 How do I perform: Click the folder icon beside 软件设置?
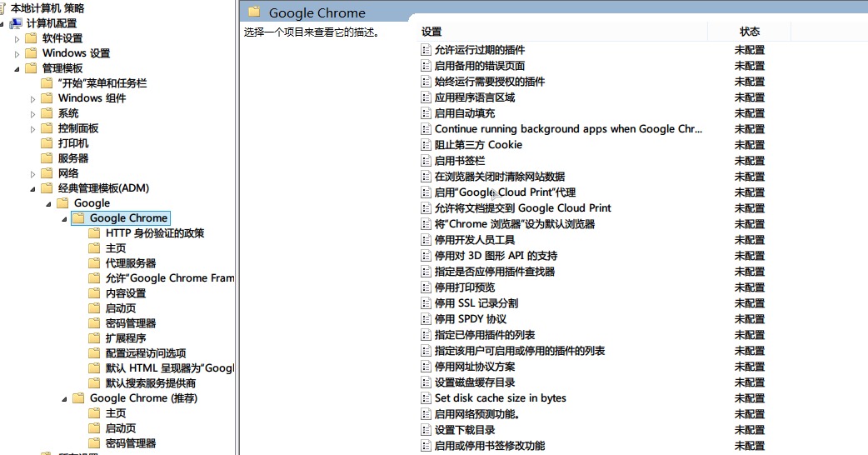(32, 38)
